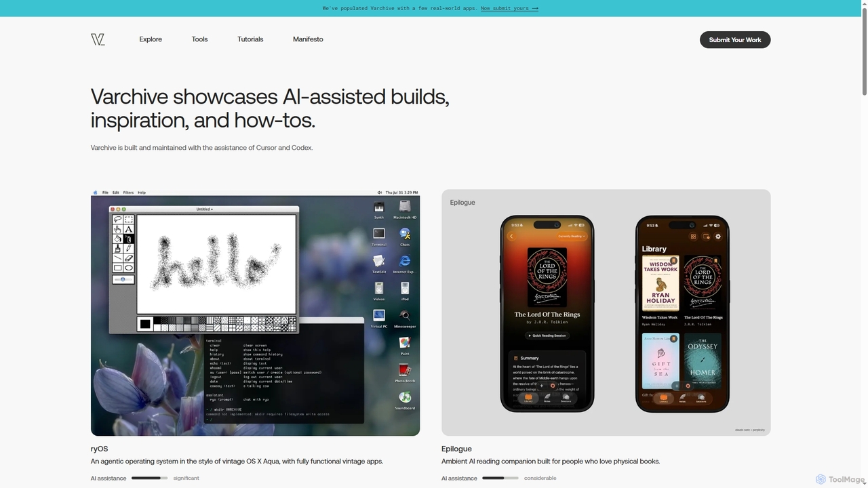Image resolution: width=868 pixels, height=488 pixels.
Task: Open the Epilogue project title below the card
Action: tap(456, 449)
